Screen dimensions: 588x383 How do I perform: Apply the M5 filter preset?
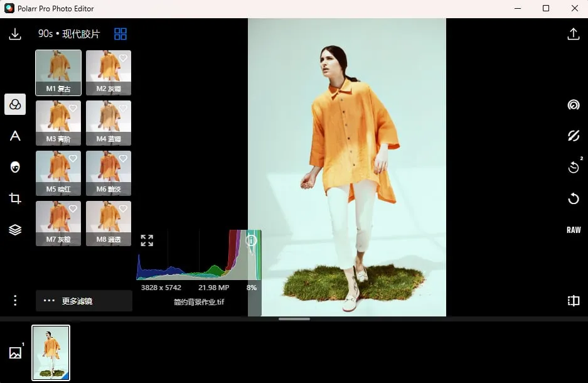tap(58, 173)
